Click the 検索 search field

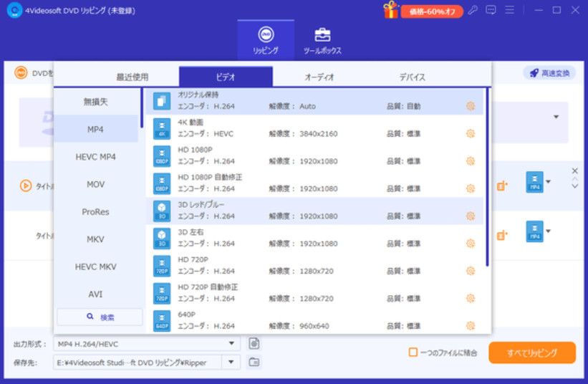[x=100, y=317]
